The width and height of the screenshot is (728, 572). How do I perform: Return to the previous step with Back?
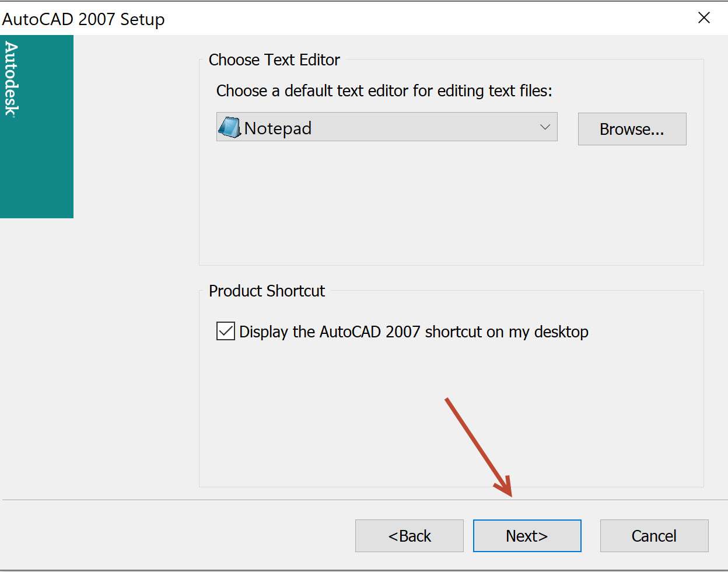(x=409, y=536)
